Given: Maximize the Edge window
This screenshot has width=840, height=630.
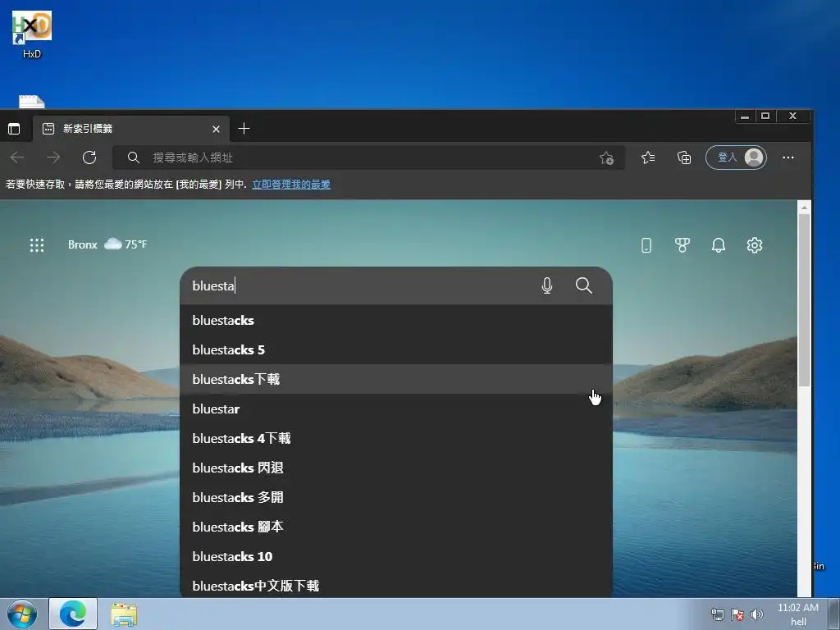Looking at the screenshot, I should tap(765, 116).
